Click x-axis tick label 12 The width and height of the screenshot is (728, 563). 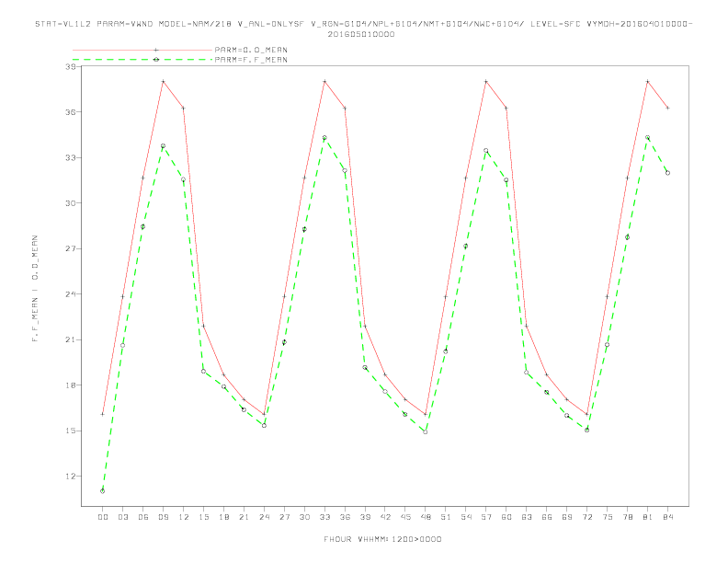(184, 517)
